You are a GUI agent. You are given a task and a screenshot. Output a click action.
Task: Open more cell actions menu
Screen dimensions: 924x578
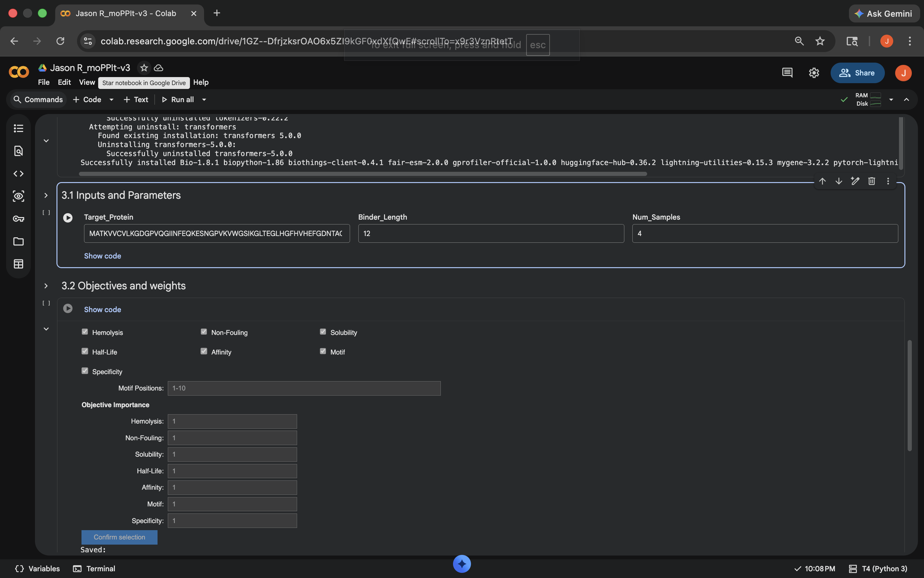(888, 181)
